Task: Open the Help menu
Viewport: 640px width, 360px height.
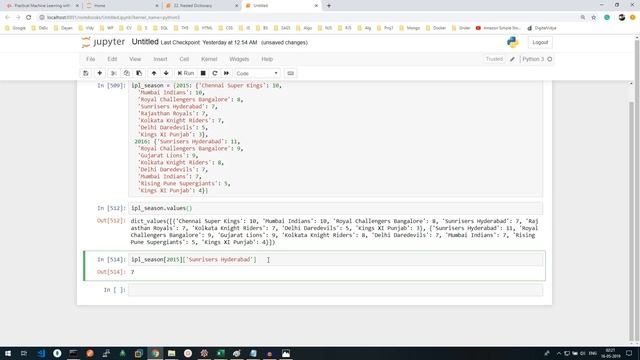Action: pyautogui.click(x=267, y=59)
